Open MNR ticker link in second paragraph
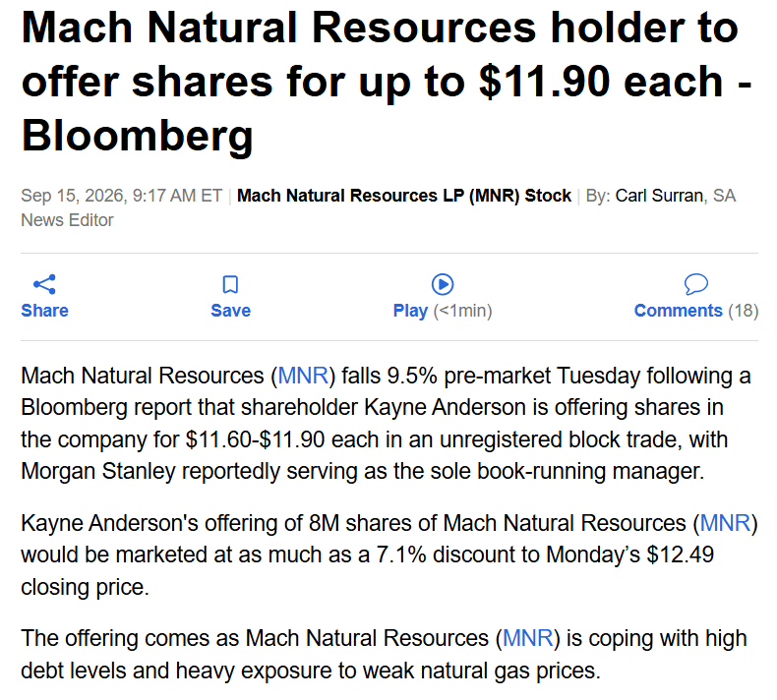 tap(726, 523)
